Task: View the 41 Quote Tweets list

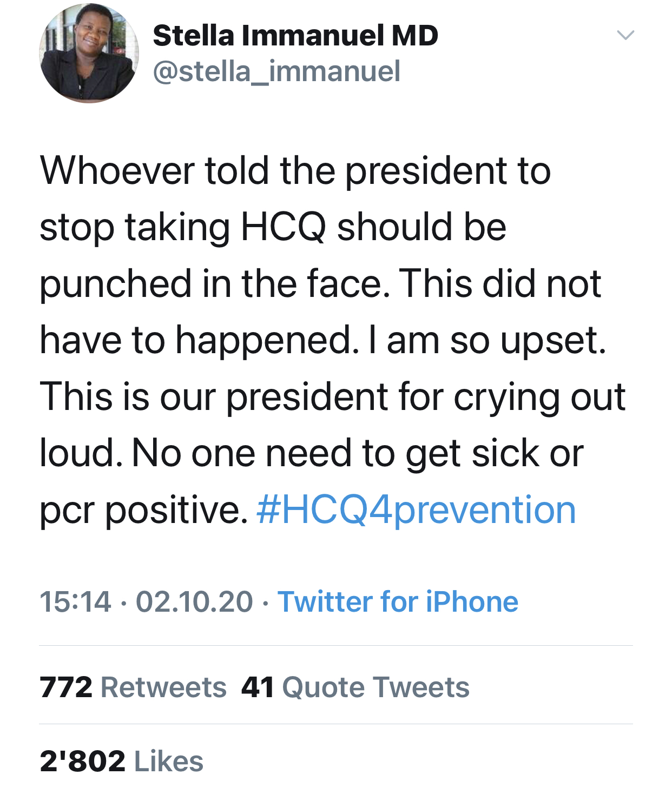Action: (355, 687)
